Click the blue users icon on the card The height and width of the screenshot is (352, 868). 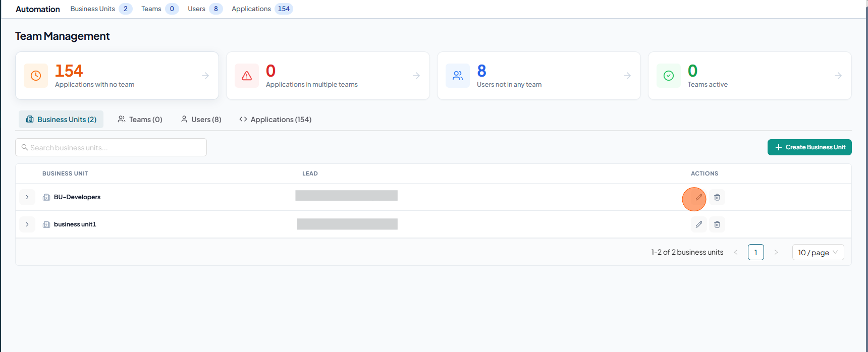click(x=458, y=76)
